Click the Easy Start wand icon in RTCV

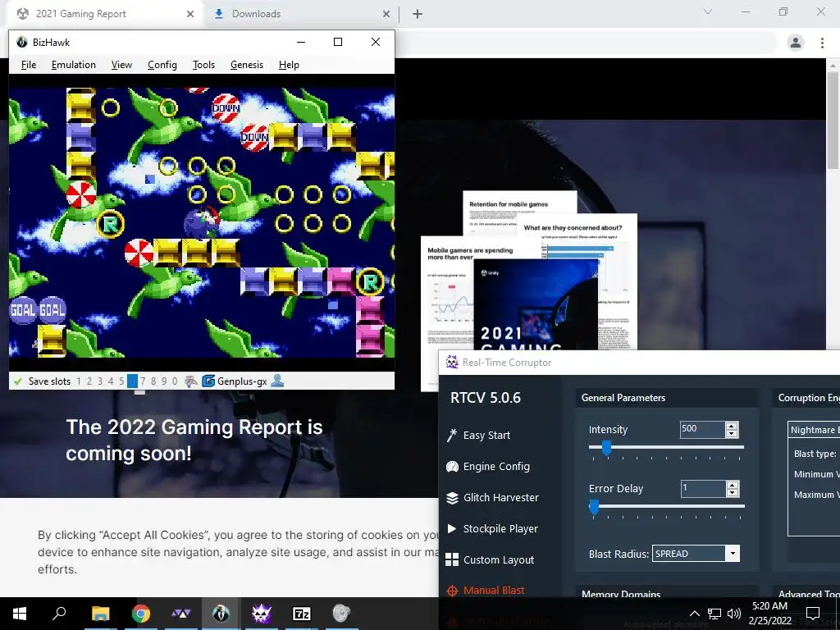point(452,436)
